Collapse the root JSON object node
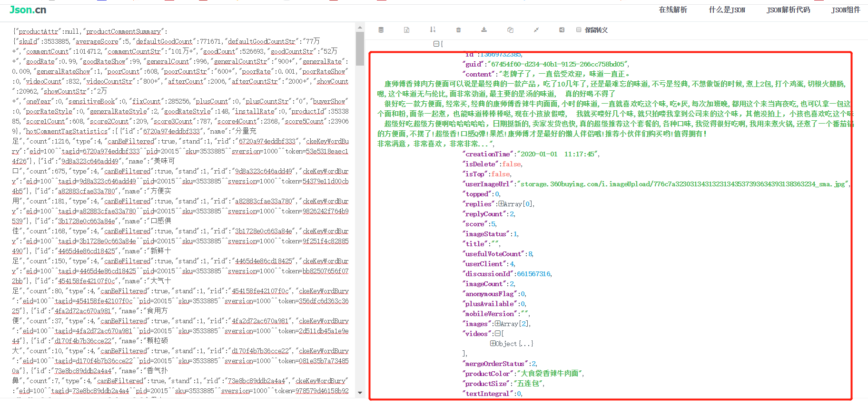Screen dimensions: 868x405 point(436,44)
